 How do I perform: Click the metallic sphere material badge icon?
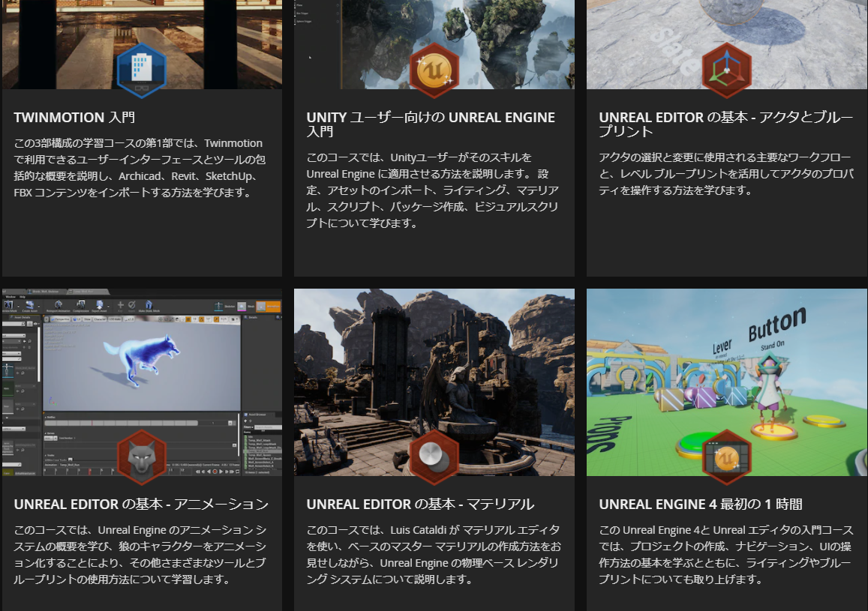point(434,457)
